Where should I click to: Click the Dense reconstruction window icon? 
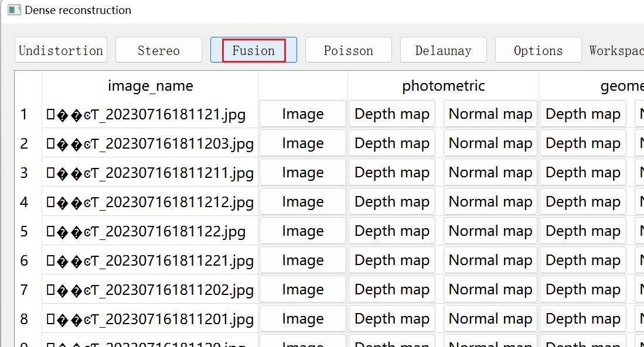(x=14, y=10)
